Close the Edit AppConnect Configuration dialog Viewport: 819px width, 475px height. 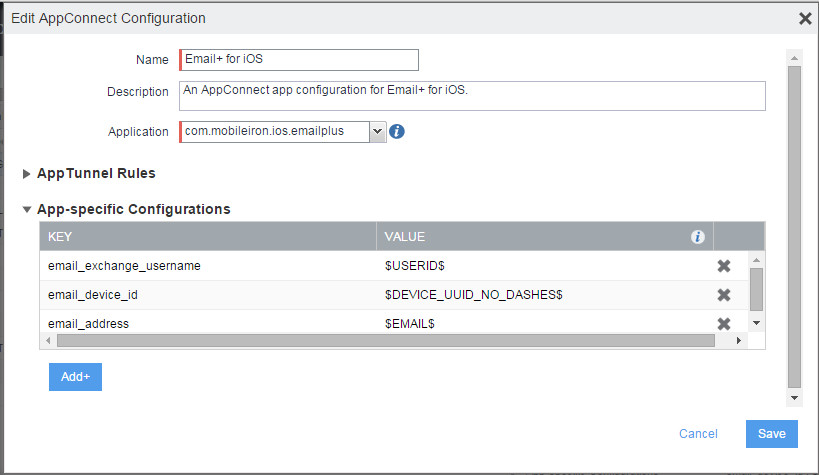click(805, 19)
